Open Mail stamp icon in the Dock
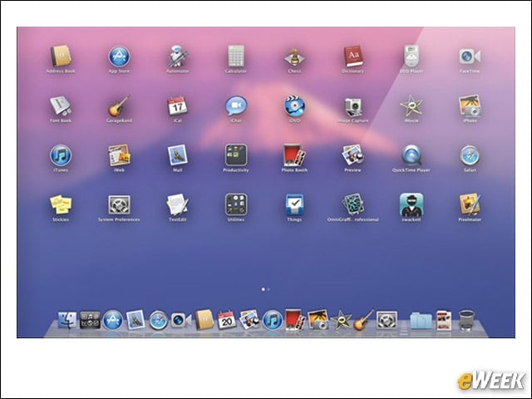 (x=135, y=320)
